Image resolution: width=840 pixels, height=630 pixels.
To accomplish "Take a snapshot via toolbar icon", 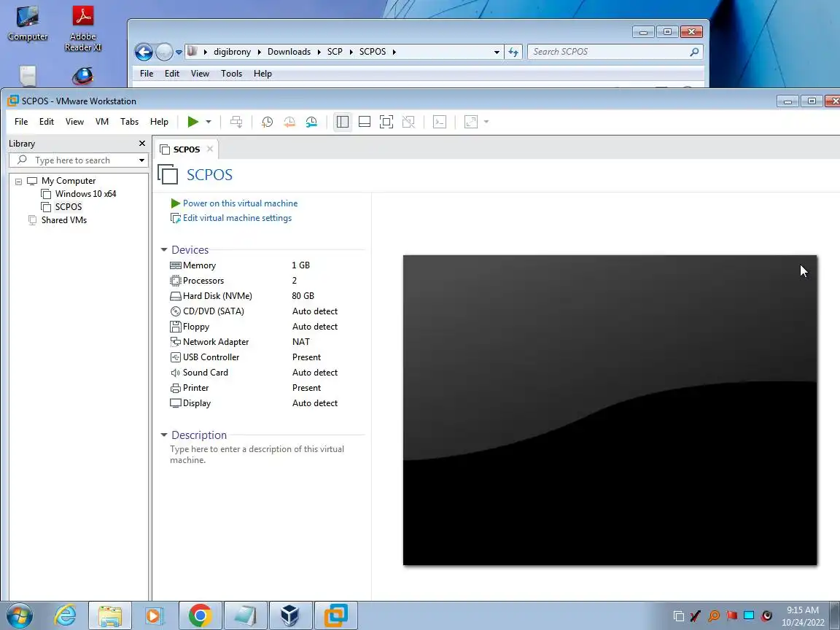I will click(x=267, y=122).
